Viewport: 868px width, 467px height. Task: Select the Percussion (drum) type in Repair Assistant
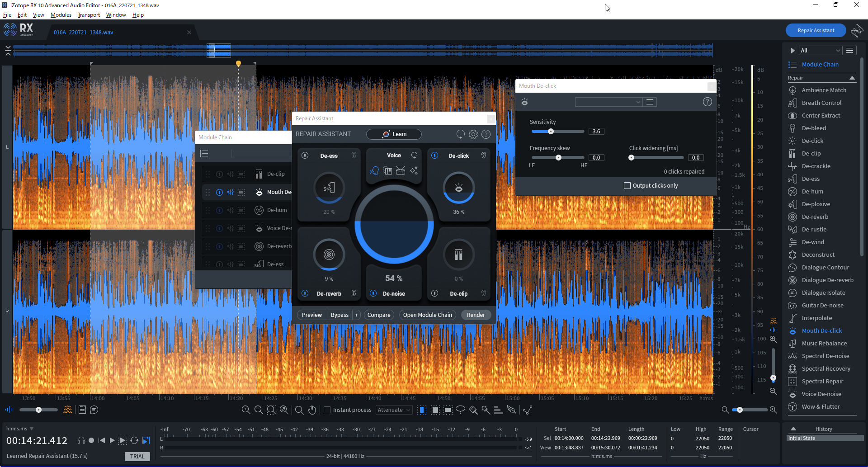[401, 171]
